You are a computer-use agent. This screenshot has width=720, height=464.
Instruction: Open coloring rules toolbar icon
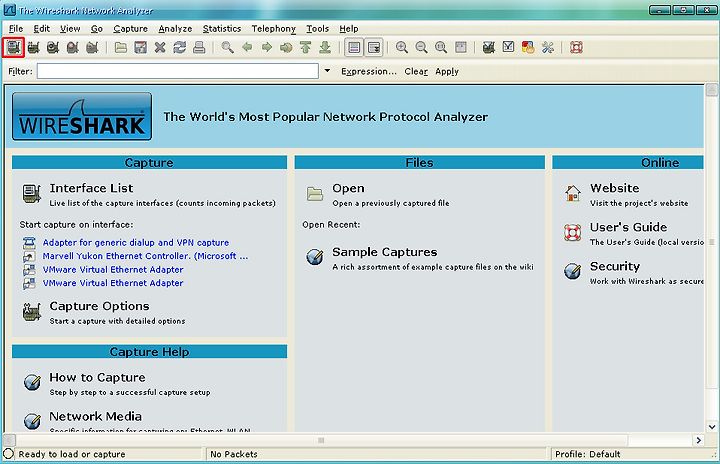(528, 47)
